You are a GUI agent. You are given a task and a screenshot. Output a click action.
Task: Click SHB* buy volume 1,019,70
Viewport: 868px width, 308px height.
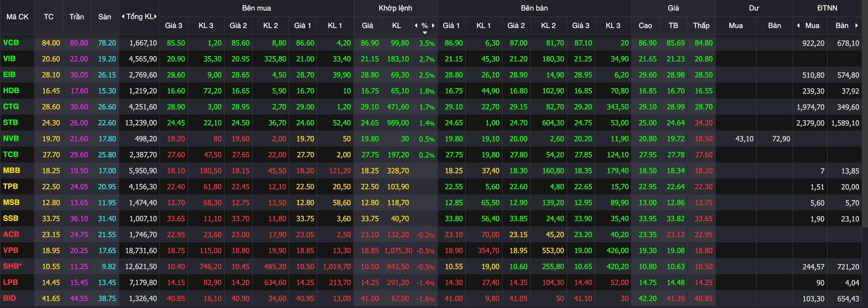pyautogui.click(x=337, y=266)
